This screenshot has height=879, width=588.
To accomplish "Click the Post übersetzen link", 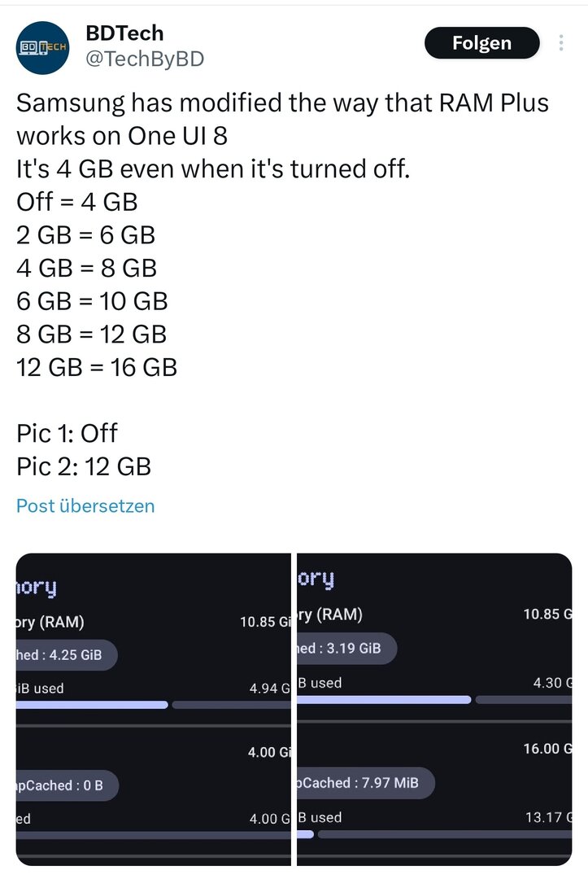I will tap(85, 505).
